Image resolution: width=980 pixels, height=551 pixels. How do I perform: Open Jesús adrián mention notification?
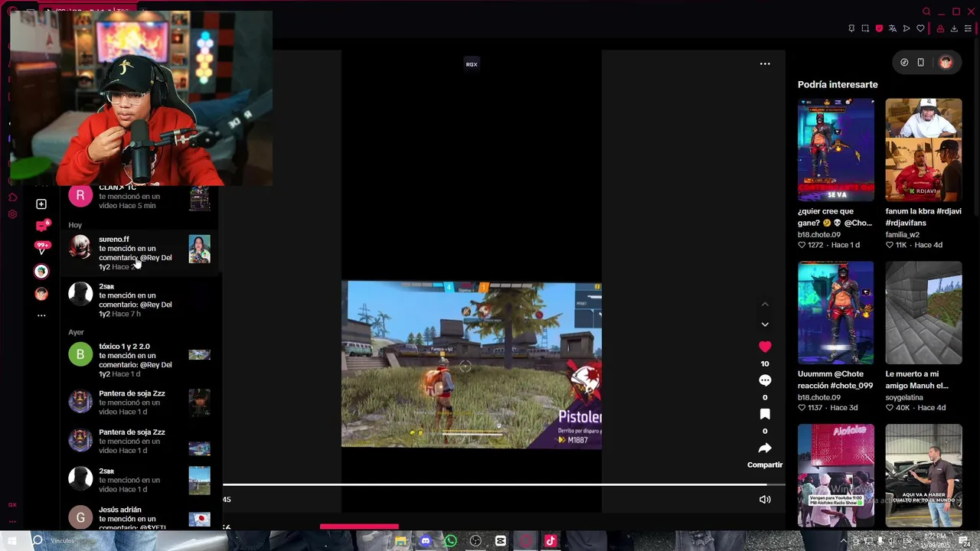[x=139, y=518]
